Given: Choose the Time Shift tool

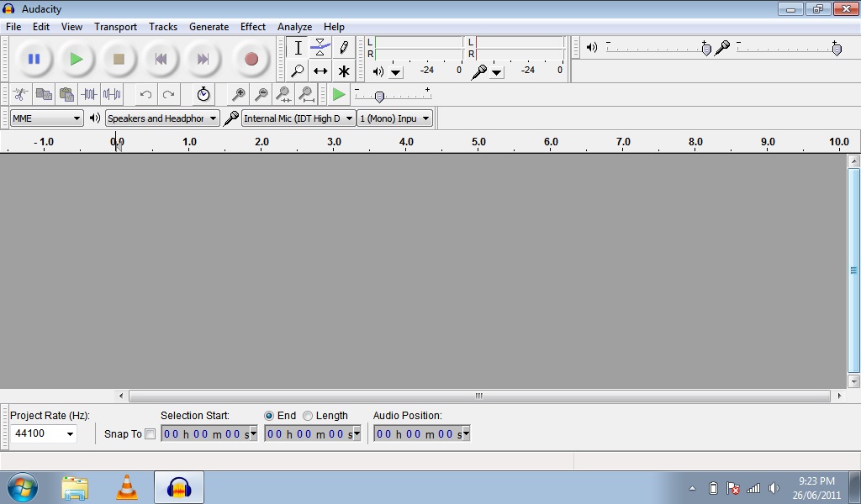Looking at the screenshot, I should pos(320,71).
